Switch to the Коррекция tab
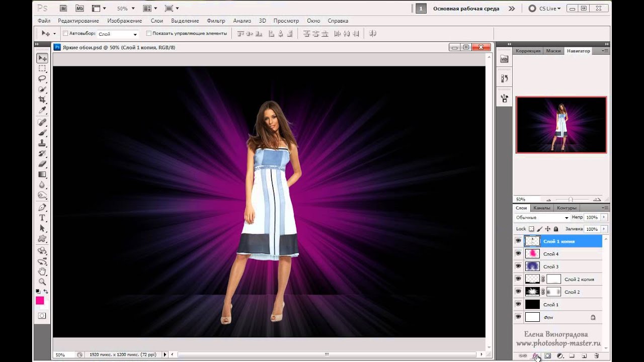Image resolution: width=644 pixels, height=362 pixels. click(x=528, y=51)
